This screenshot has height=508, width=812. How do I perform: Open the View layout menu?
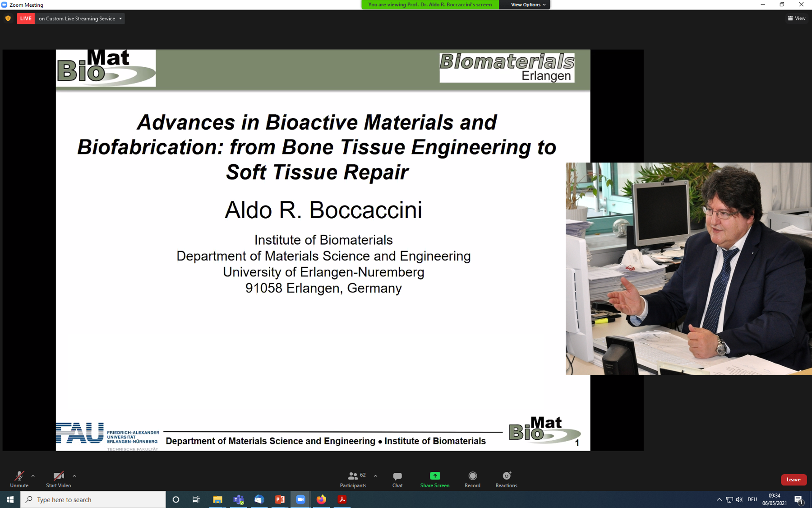797,19
